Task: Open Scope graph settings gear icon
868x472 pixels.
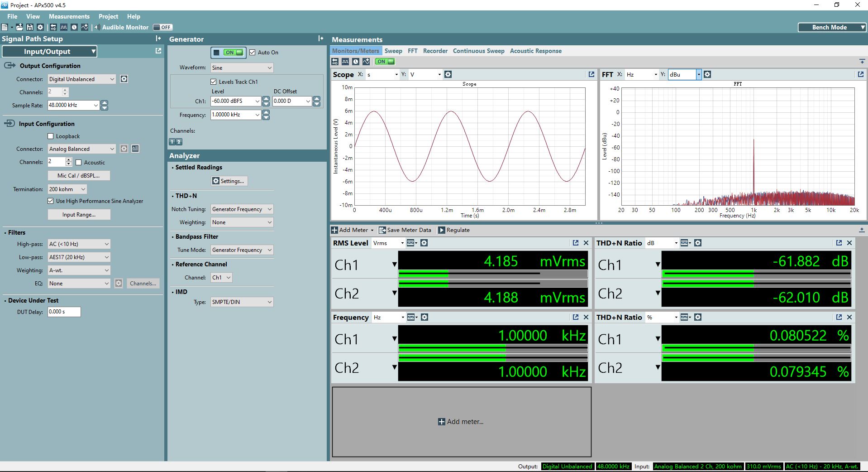Action: point(448,74)
